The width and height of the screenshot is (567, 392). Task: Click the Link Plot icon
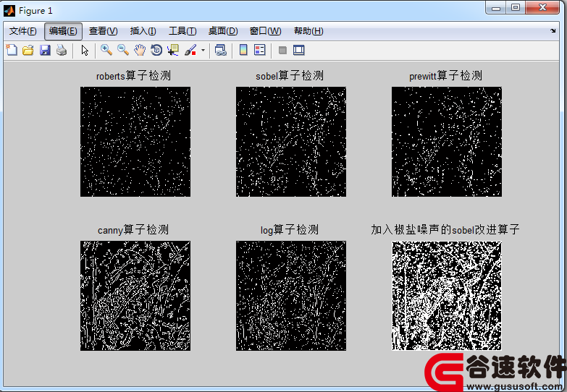click(221, 50)
